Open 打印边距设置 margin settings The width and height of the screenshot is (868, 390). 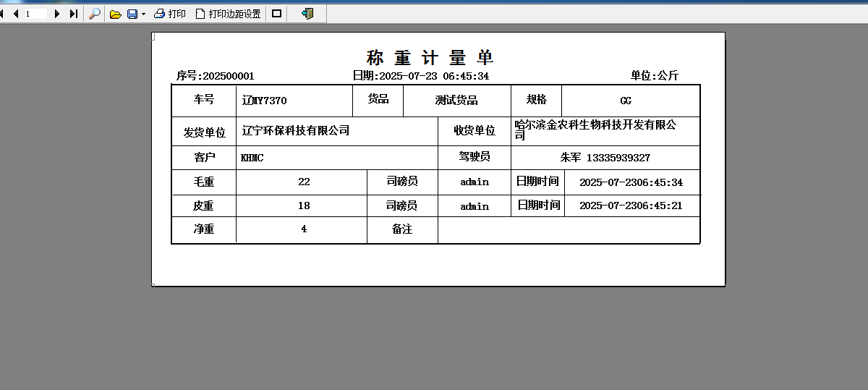(x=228, y=14)
